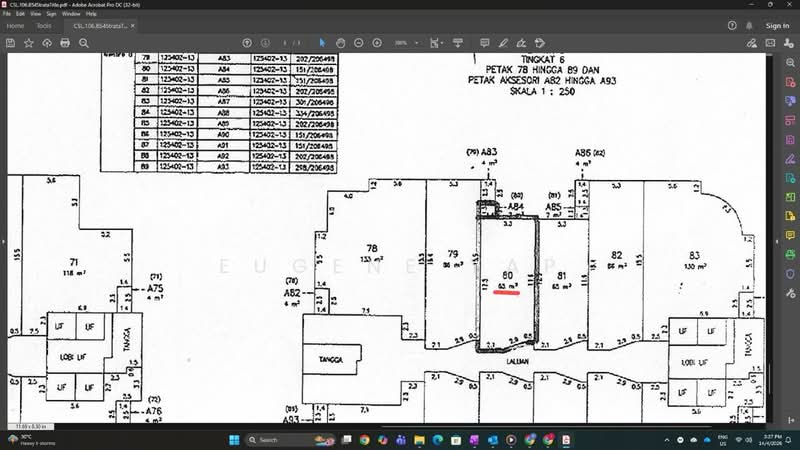Open the green Print Production tool in right pane
Screen dimensions: 800x450
pos(790,254)
